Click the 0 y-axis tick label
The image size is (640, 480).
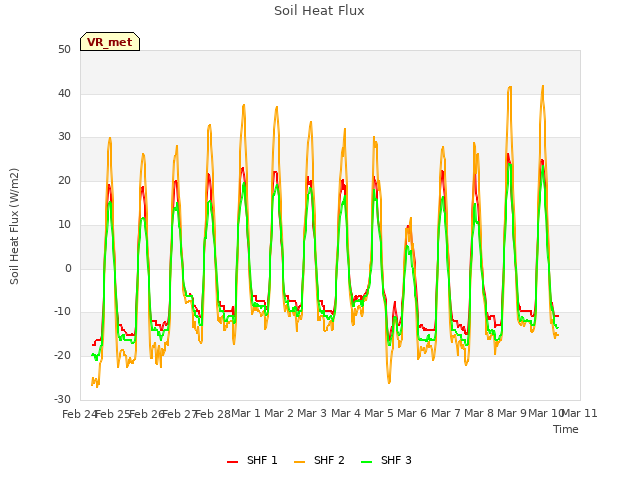(x=68, y=269)
